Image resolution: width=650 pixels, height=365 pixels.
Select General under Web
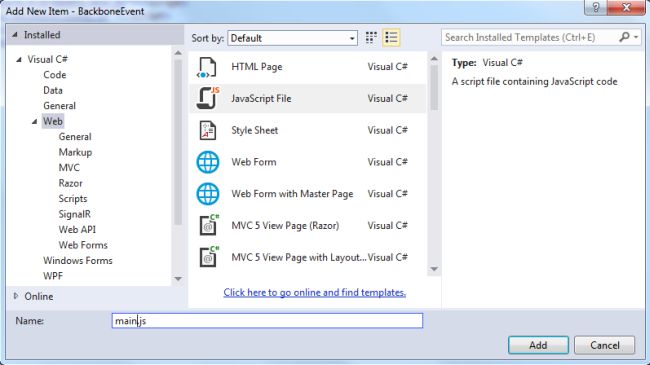[75, 137]
